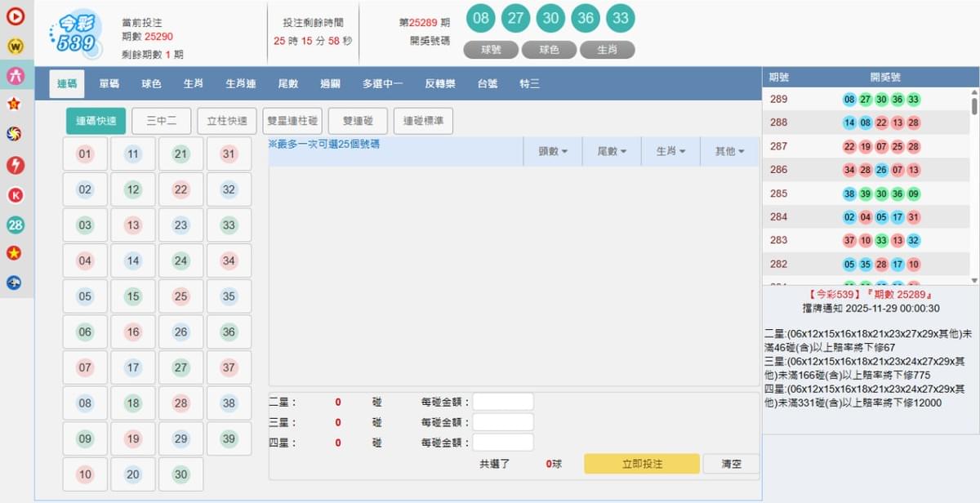Image resolution: width=980 pixels, height=503 pixels.
Task: Select number ball 07 in the grid
Action: (85, 367)
